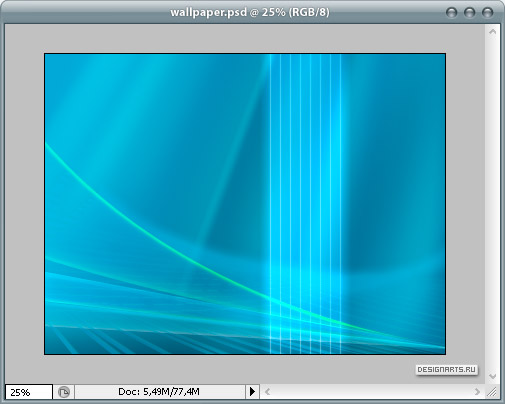Click the Doc: 5,49M/77,4M status text
Screen dimensions: 505x404
click(159, 392)
